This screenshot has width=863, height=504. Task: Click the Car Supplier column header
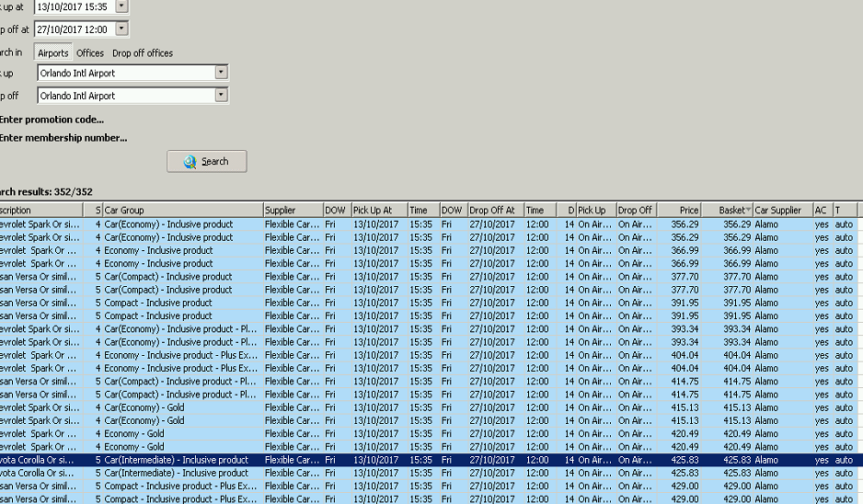click(780, 211)
